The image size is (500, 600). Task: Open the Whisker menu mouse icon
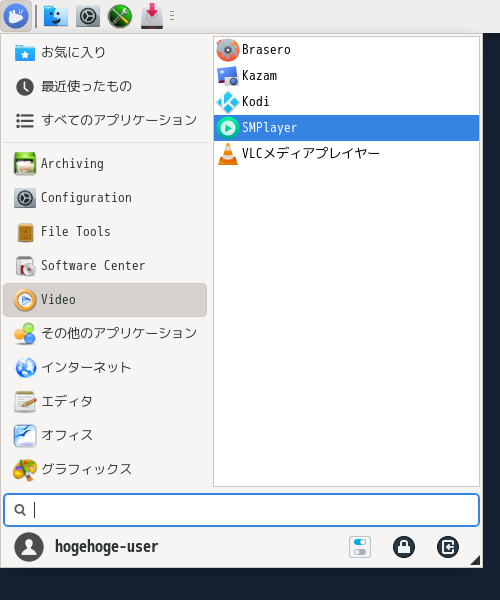coord(16,16)
